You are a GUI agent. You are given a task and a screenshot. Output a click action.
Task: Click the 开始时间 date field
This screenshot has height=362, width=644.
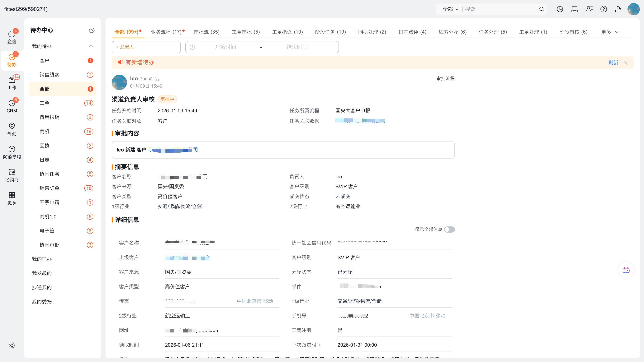pyautogui.click(x=225, y=47)
